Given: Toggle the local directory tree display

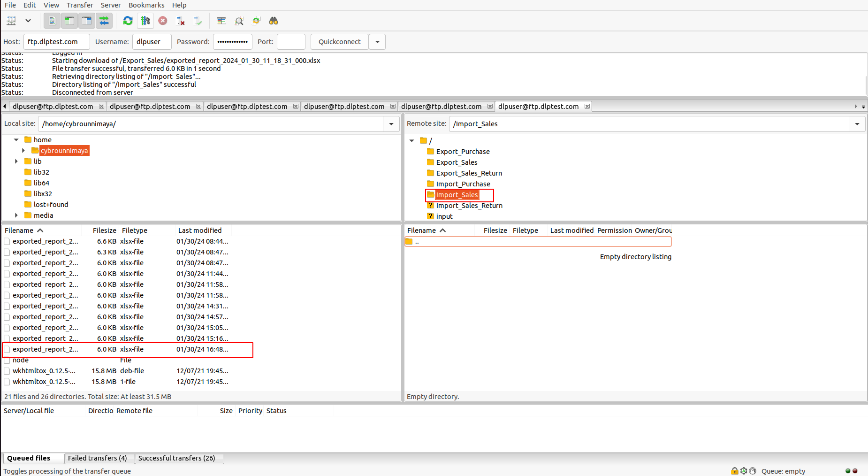Looking at the screenshot, I should coord(69,21).
